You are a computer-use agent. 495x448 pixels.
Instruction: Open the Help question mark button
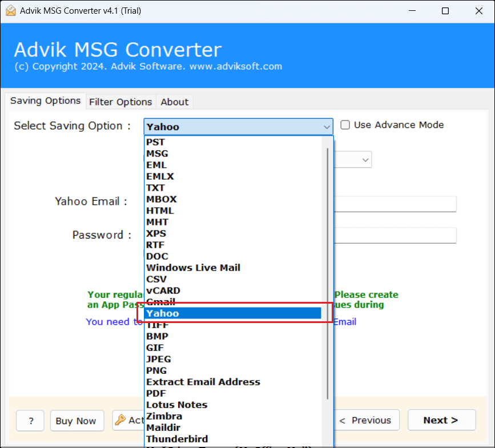point(30,421)
